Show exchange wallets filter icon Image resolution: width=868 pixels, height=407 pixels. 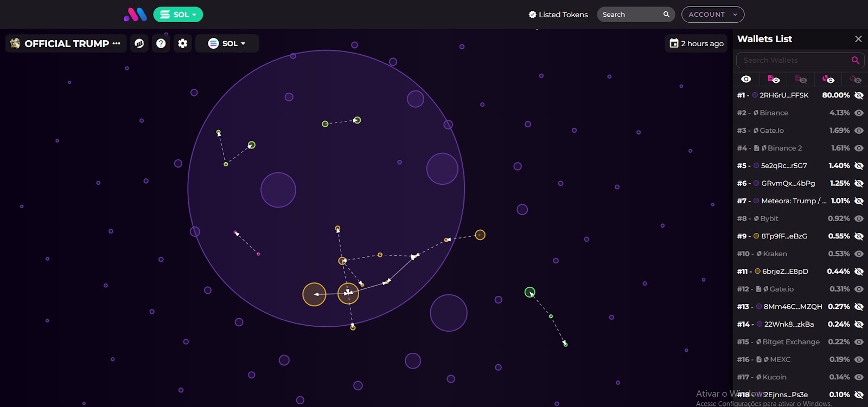coord(828,79)
